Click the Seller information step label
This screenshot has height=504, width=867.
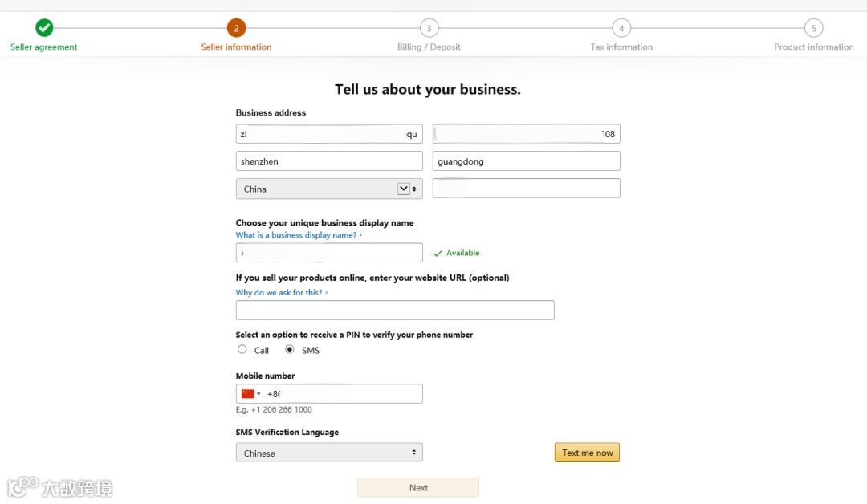tap(236, 47)
